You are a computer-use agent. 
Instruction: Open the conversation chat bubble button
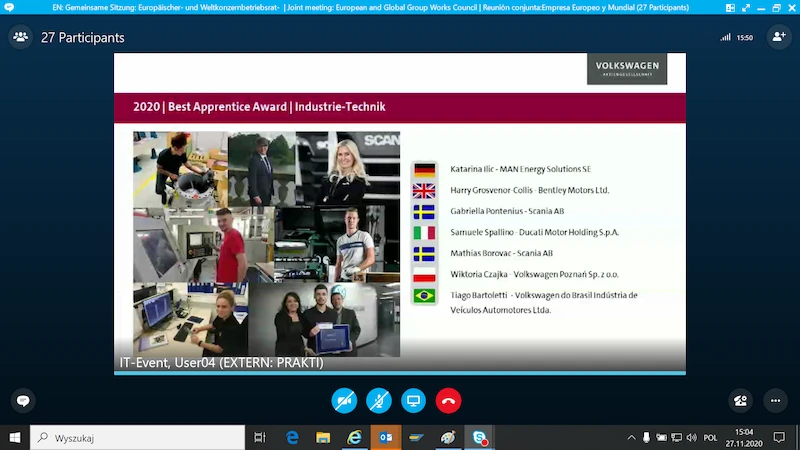23,401
